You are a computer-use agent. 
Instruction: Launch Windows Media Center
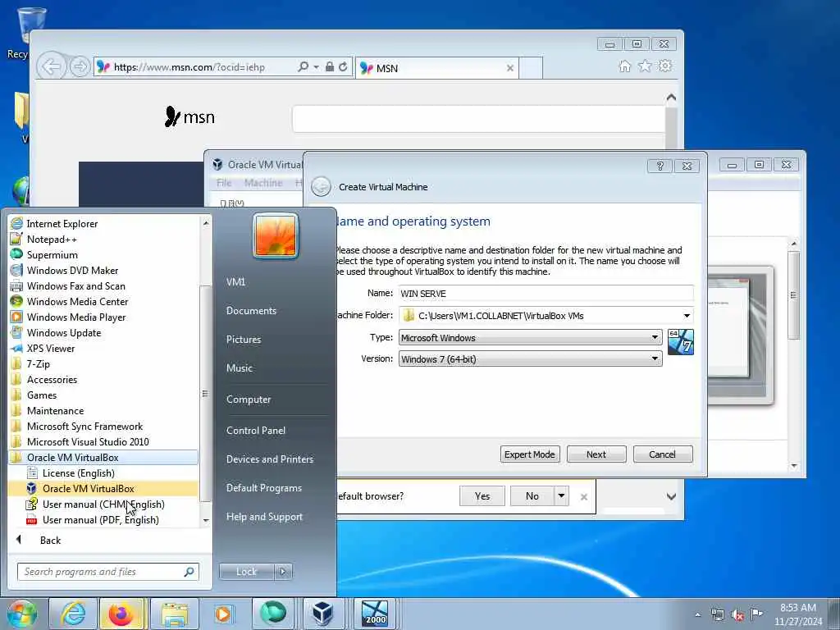78,301
